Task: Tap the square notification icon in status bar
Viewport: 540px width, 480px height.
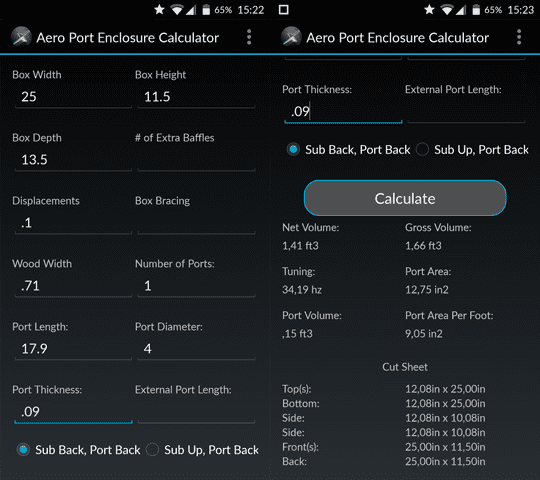Action: click(284, 10)
